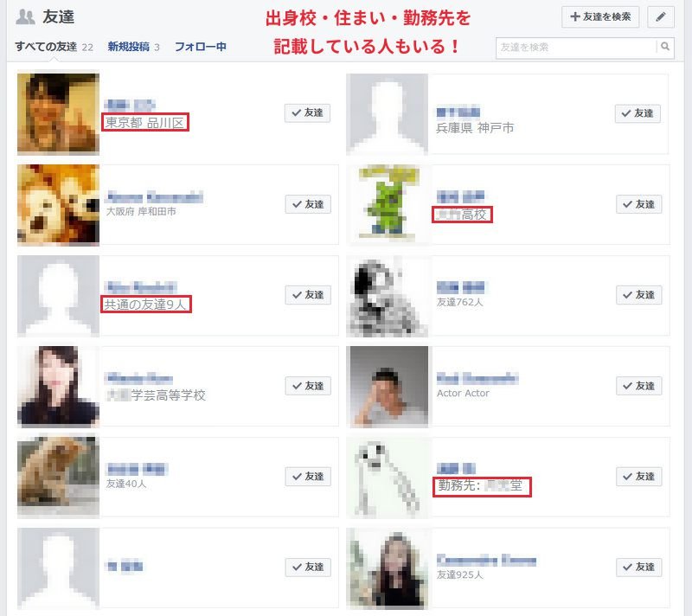
Task: Open the dog photo profile thumbnail
Action: coord(58,205)
